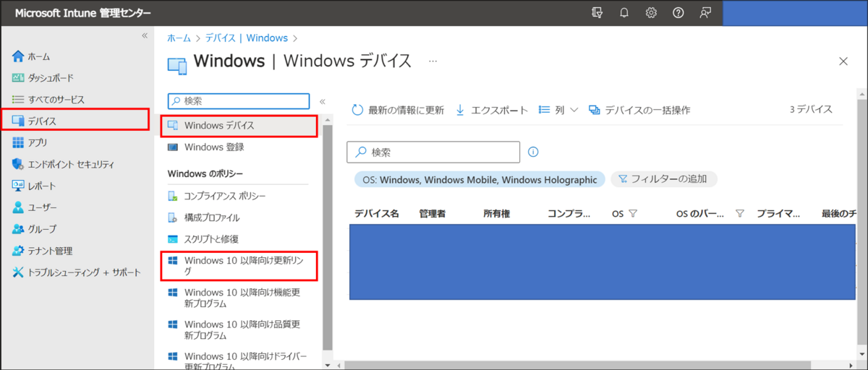Click the デバイス monitor icon in sidebar
This screenshot has width=868, height=370.
point(18,121)
